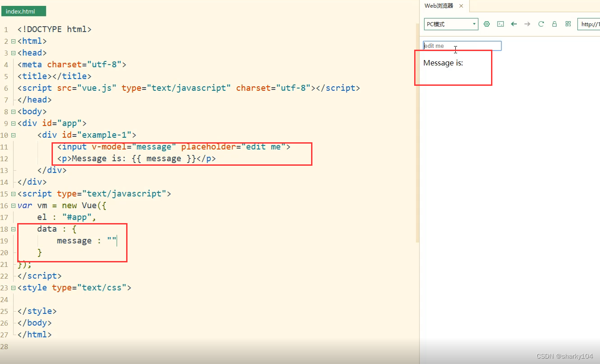Click placeholder="edit me" attribute
The image size is (600, 364).
tap(233, 147)
